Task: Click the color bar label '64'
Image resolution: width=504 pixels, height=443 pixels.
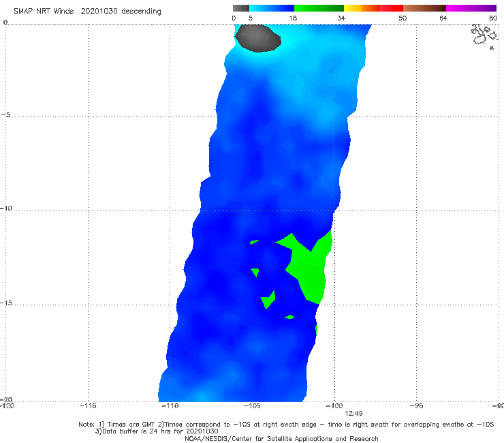Action: coord(443,18)
